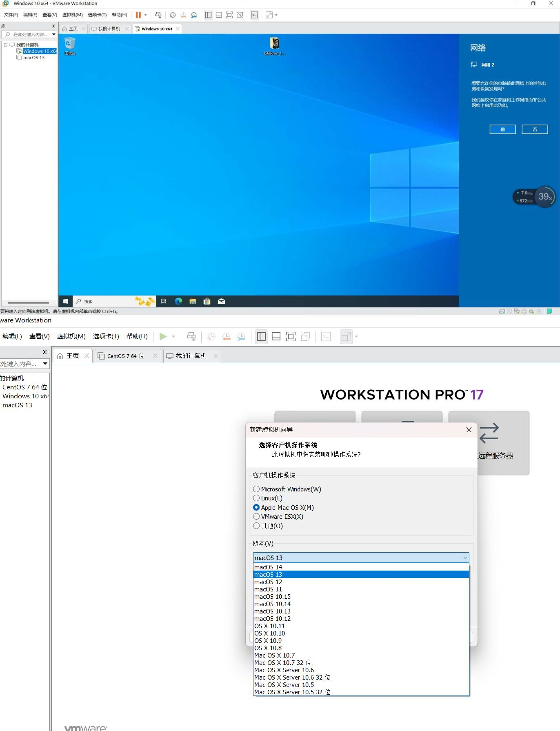The image size is (560, 731).
Task: Click the pause virtual machine icon
Action: tap(138, 15)
